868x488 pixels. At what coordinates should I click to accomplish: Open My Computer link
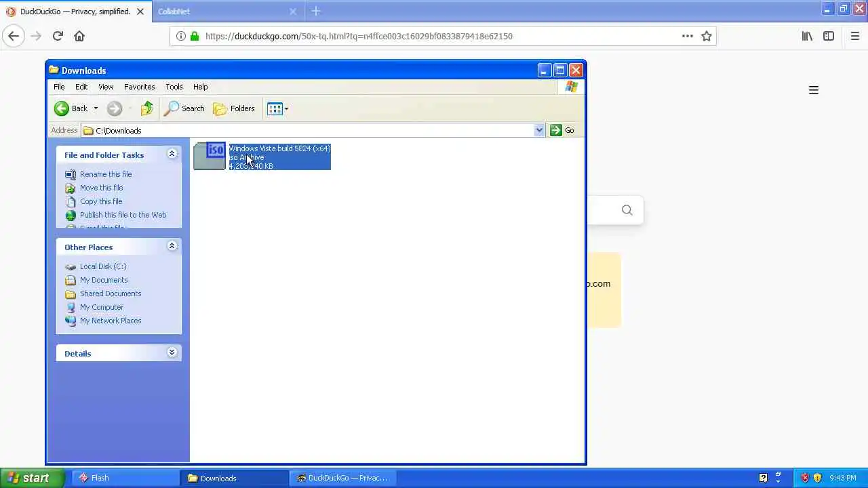point(102,307)
